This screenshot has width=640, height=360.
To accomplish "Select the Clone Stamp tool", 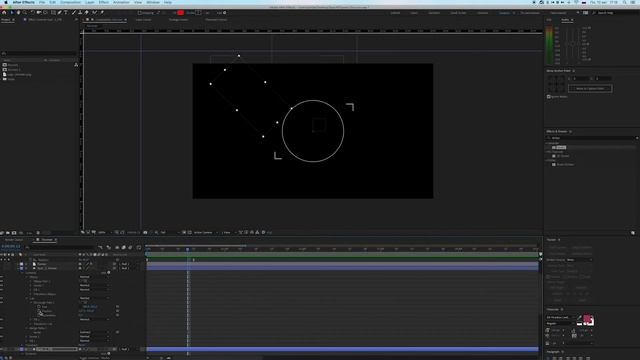I will coord(80,13).
